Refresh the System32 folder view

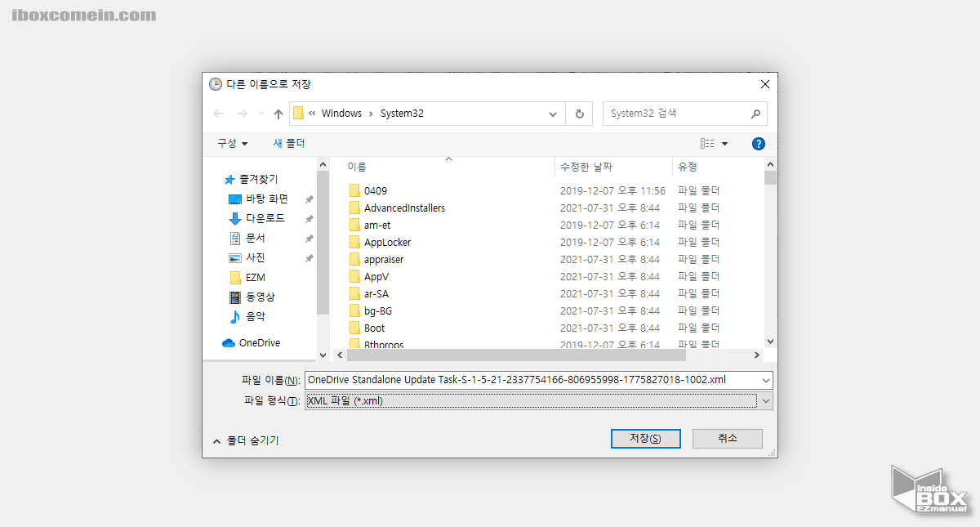tap(579, 114)
